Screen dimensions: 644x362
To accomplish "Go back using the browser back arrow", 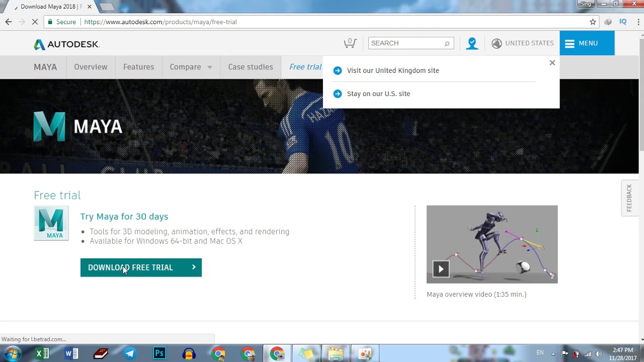I will (x=9, y=22).
